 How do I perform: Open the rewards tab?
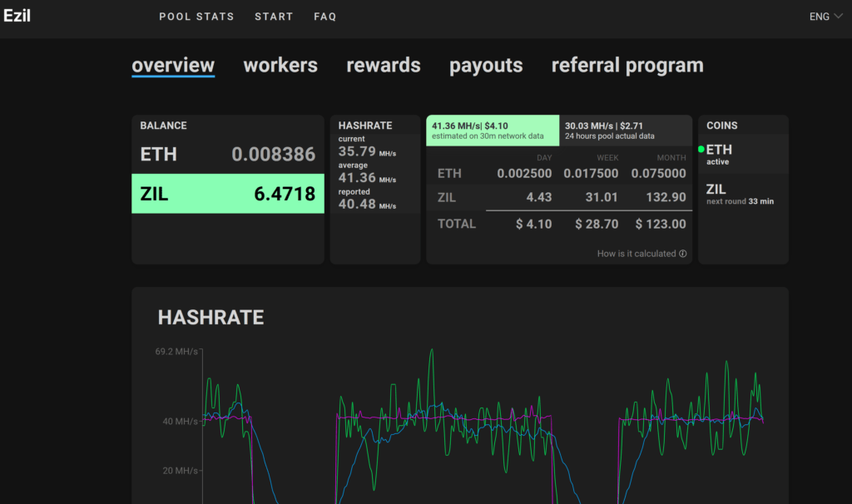384,66
